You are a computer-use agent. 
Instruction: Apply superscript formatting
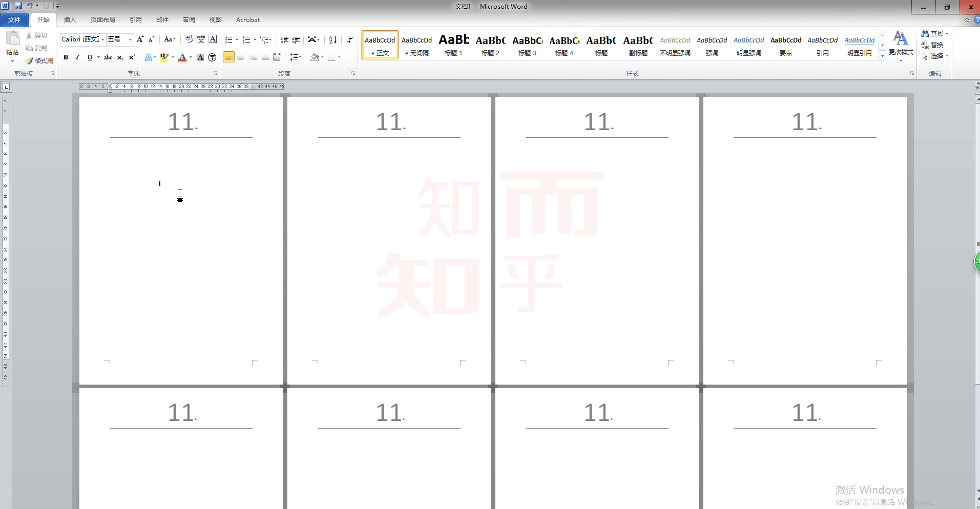click(132, 57)
